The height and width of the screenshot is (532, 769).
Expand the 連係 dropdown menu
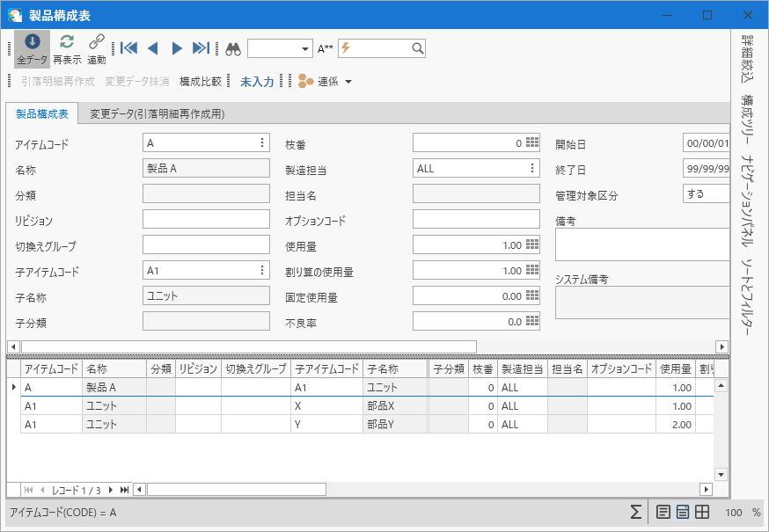(x=348, y=81)
